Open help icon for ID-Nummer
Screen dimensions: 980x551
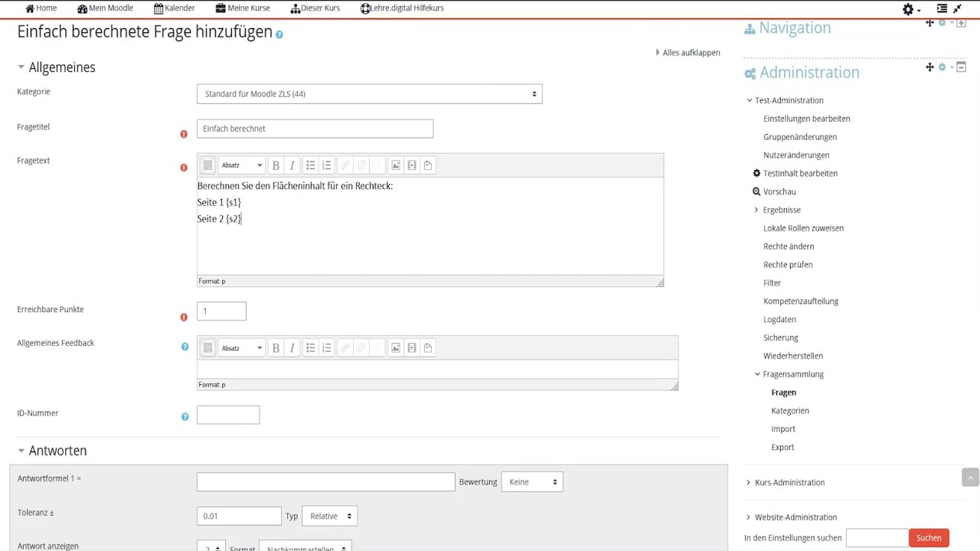click(x=185, y=417)
